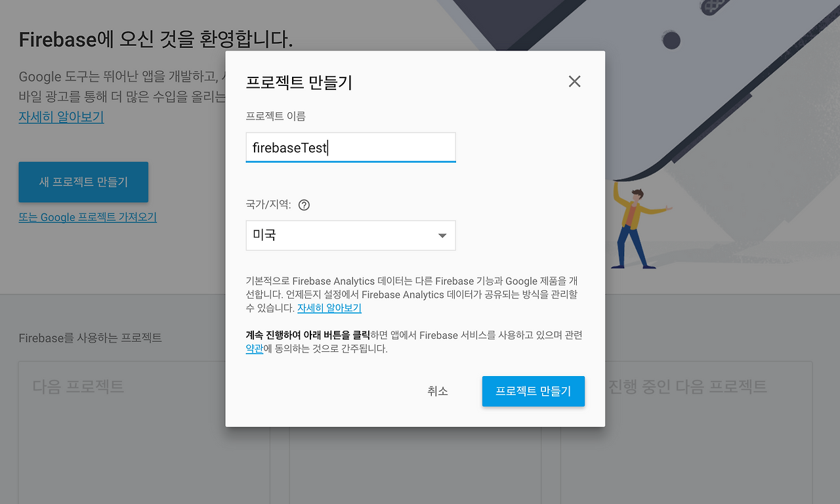Open the 국가/지역 dropdown showing 미국
The height and width of the screenshot is (504, 840).
350,235
